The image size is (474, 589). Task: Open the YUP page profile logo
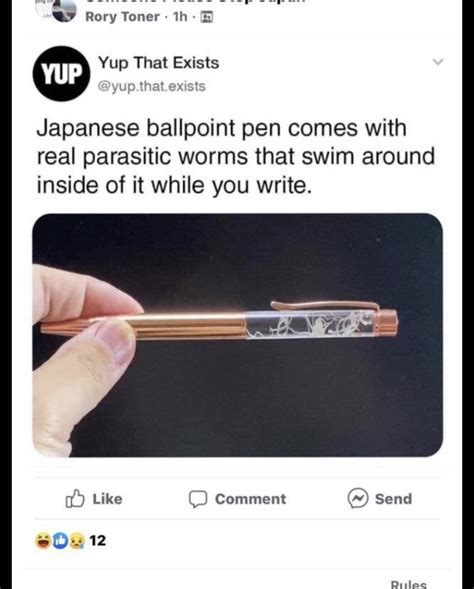[61, 74]
